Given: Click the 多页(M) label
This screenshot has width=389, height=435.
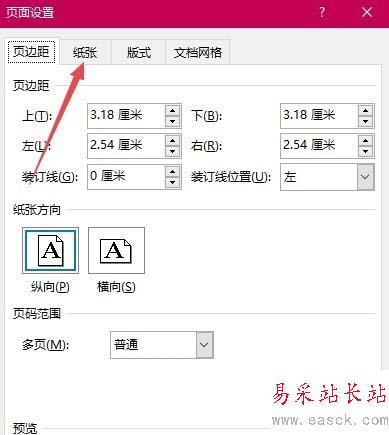Looking at the screenshot, I should (x=45, y=345).
